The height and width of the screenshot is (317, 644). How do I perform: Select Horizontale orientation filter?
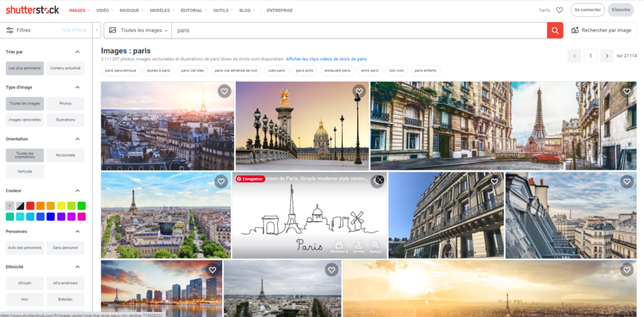click(65, 155)
